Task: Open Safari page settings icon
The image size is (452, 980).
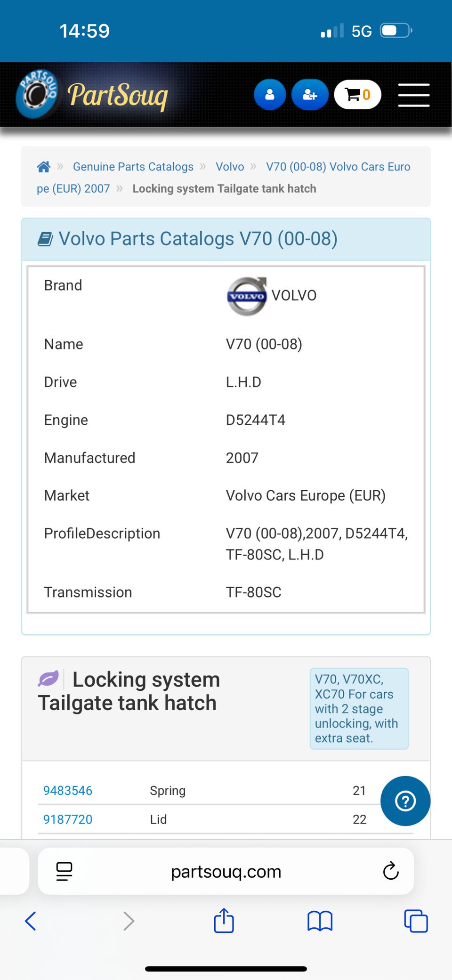Action: click(x=64, y=871)
